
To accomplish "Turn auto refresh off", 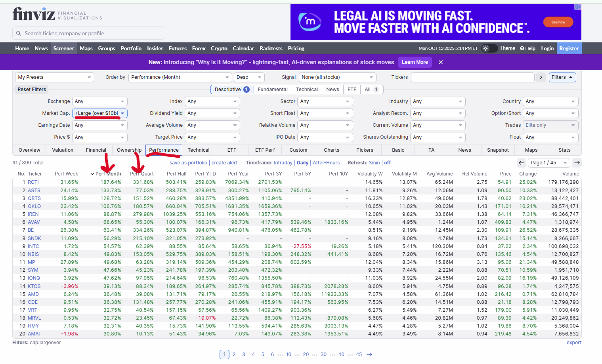I will pyautogui.click(x=387, y=163).
